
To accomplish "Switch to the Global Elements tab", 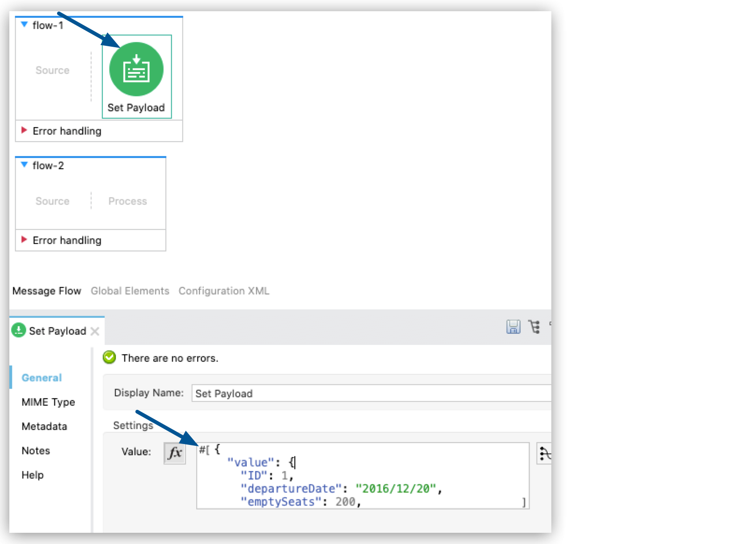I will pyautogui.click(x=130, y=291).
